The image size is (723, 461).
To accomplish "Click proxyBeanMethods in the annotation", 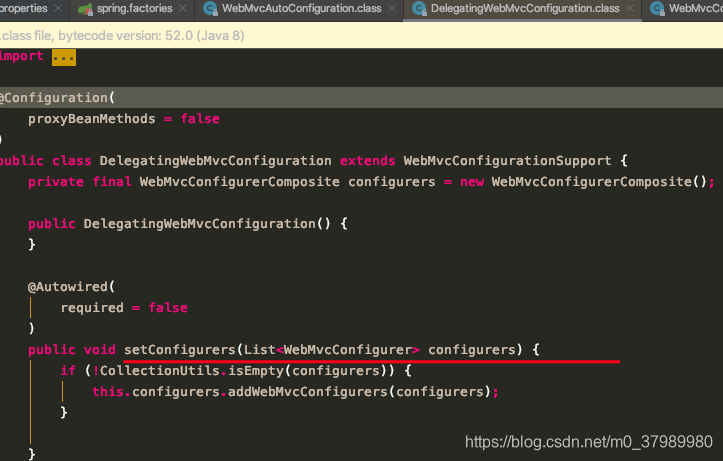I will click(92, 119).
